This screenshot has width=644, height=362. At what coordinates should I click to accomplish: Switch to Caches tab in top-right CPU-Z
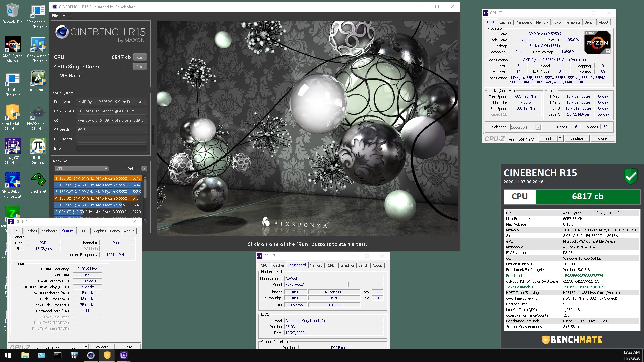(505, 22)
